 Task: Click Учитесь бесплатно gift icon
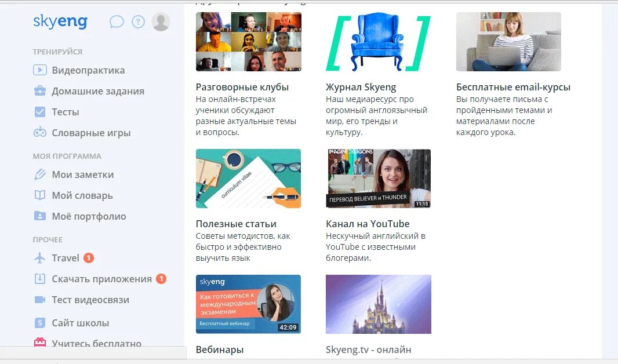coord(40,343)
